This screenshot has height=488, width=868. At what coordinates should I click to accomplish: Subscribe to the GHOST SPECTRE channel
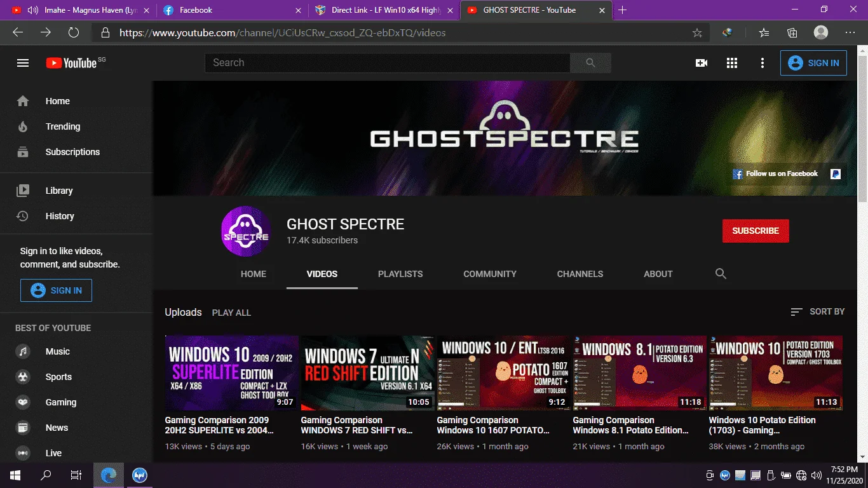[756, 231]
